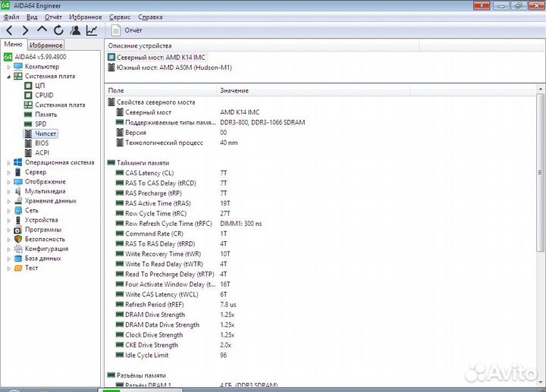Expand the Устройства tree node
546x392 pixels.
coord(8,221)
